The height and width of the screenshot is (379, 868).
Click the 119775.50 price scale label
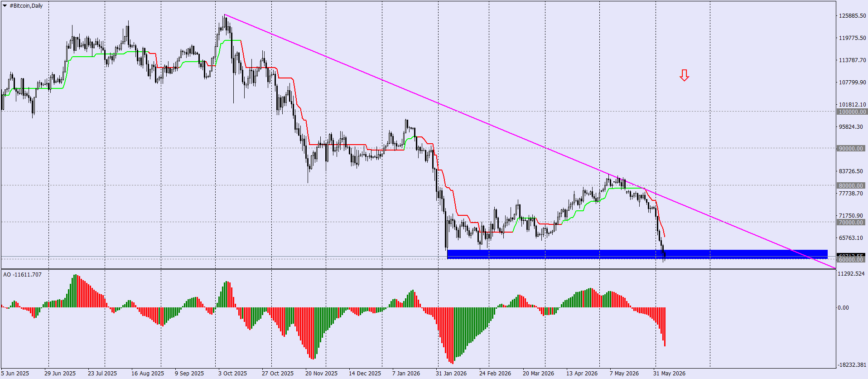(852, 38)
